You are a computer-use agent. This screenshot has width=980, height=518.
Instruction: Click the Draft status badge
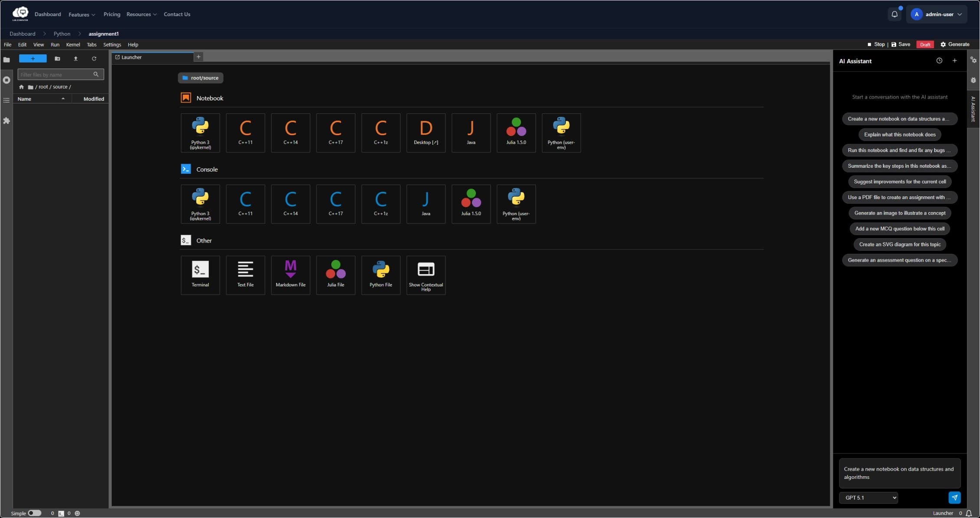pos(925,44)
